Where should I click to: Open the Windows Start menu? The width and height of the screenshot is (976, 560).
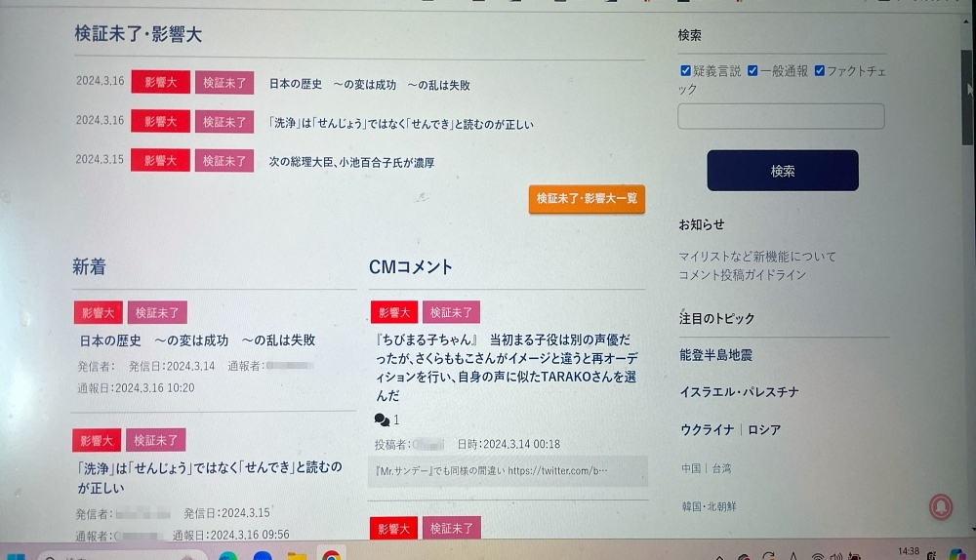point(16,556)
